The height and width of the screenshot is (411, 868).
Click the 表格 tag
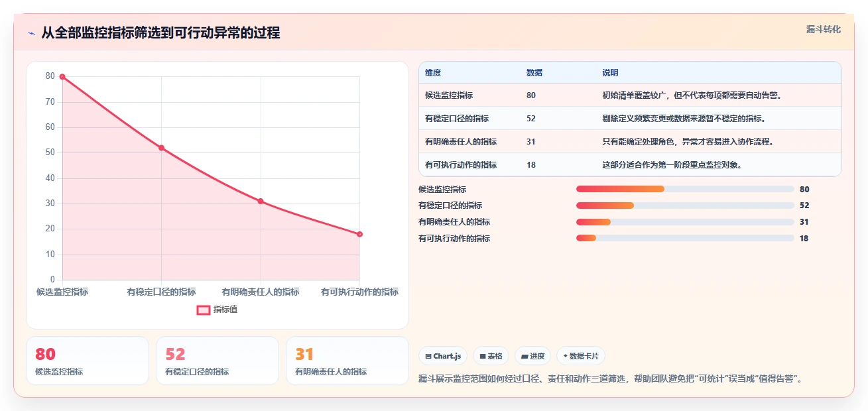[x=491, y=356]
